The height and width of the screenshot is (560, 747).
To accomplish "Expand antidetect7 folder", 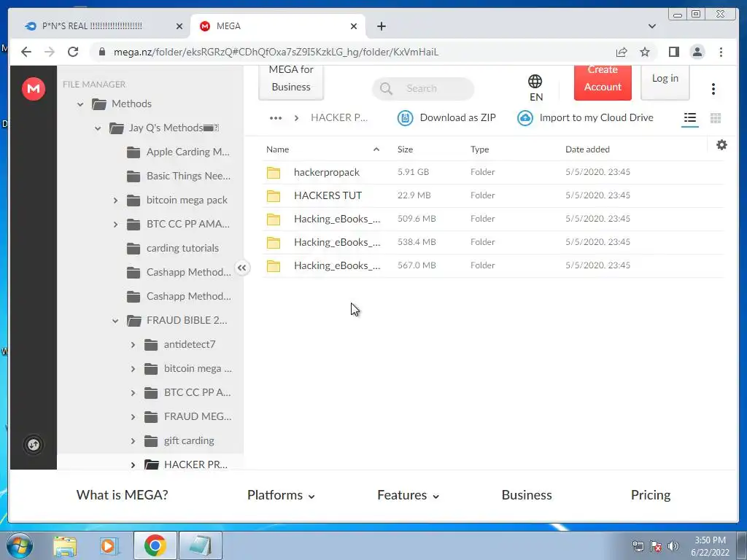I will [133, 345].
